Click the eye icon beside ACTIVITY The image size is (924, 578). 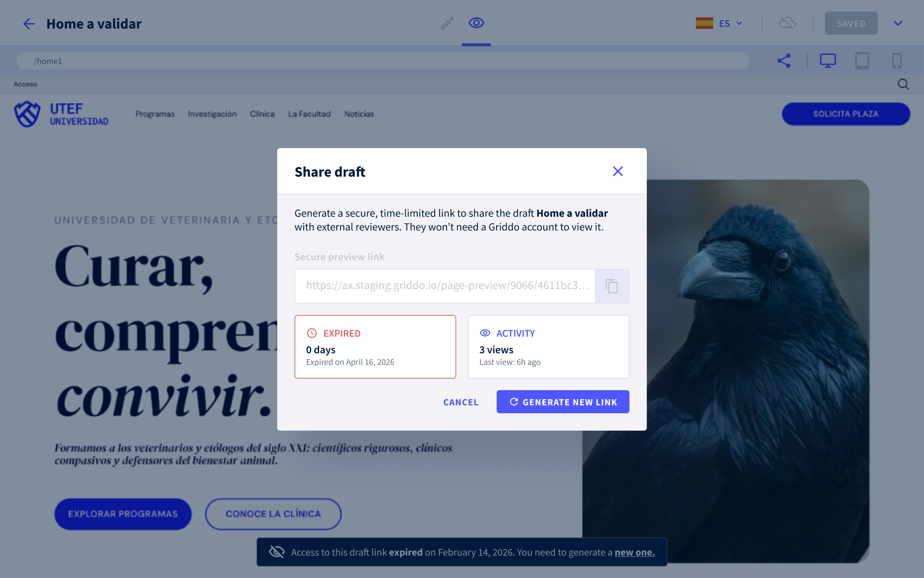[x=485, y=333]
